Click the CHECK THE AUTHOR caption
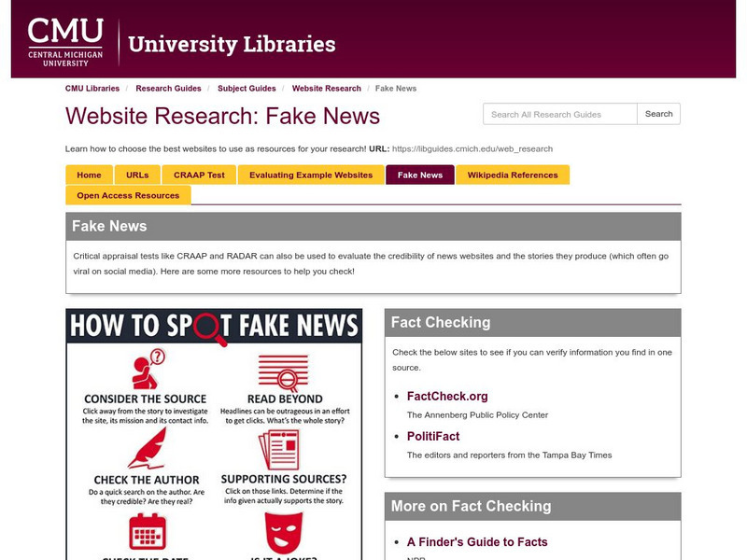The height and width of the screenshot is (560, 747). pyautogui.click(x=147, y=480)
